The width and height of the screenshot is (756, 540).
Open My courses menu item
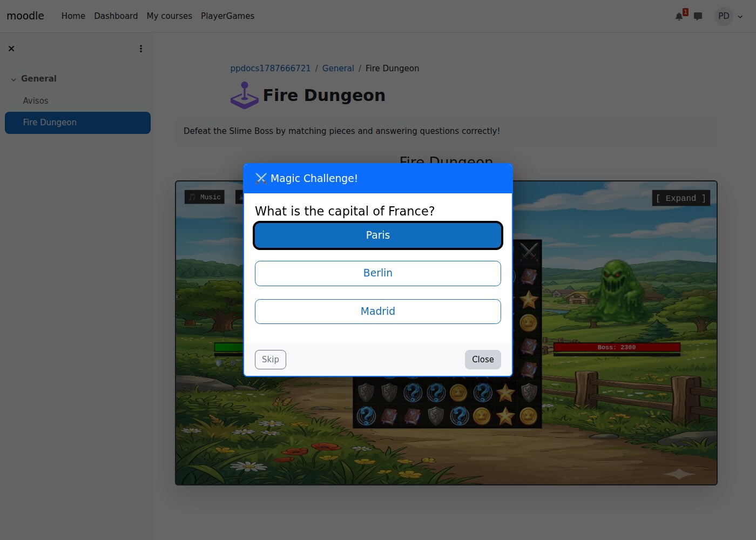pos(170,16)
